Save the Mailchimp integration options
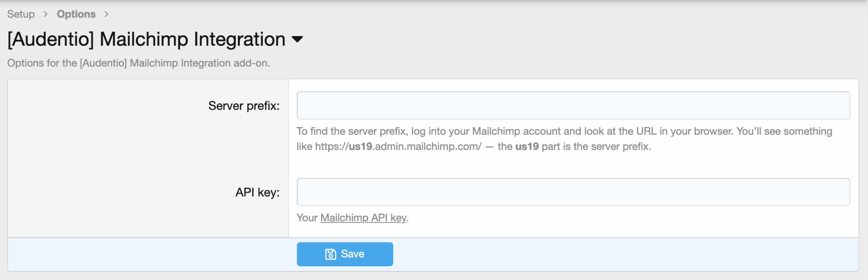 coord(345,254)
